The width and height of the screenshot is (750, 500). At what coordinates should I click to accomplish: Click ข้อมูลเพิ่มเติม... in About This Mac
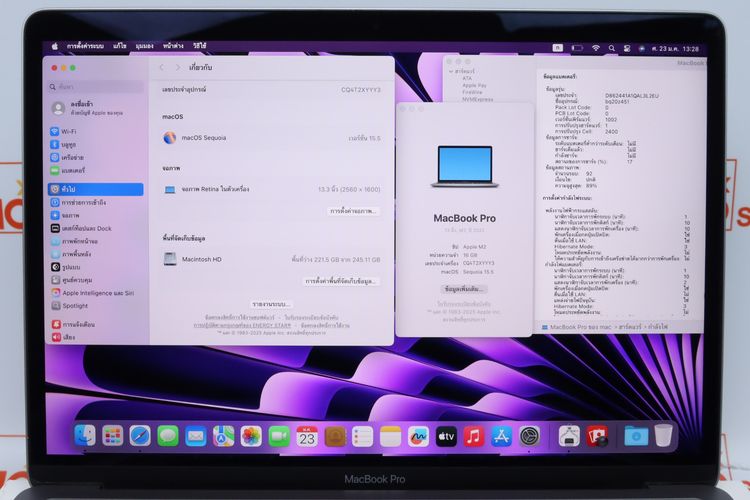(x=463, y=289)
